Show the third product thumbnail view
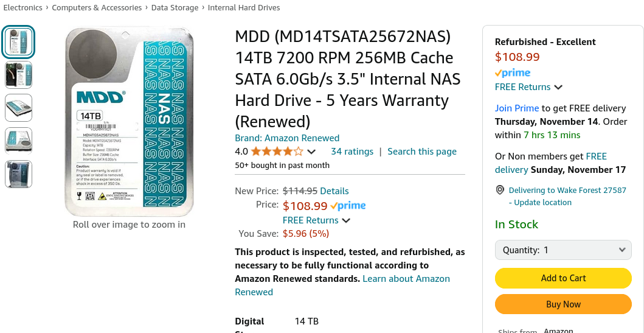This screenshot has width=644, height=333. (18, 108)
